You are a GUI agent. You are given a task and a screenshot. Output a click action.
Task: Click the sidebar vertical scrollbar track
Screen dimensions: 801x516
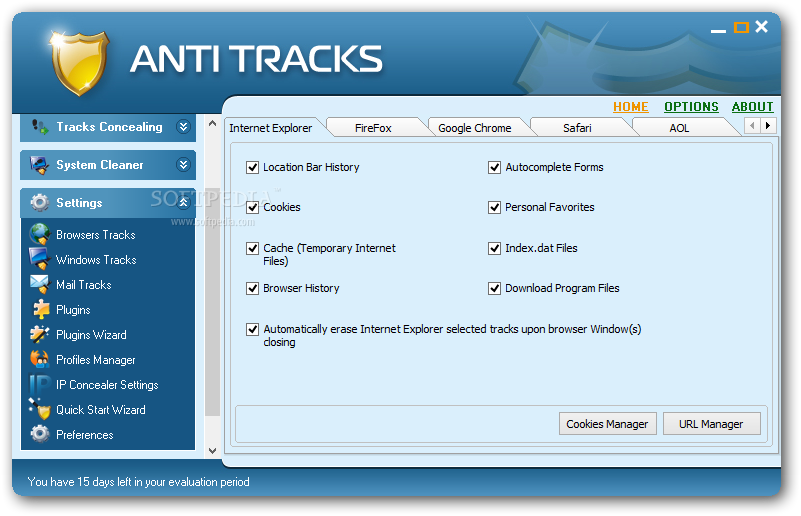[213, 286]
